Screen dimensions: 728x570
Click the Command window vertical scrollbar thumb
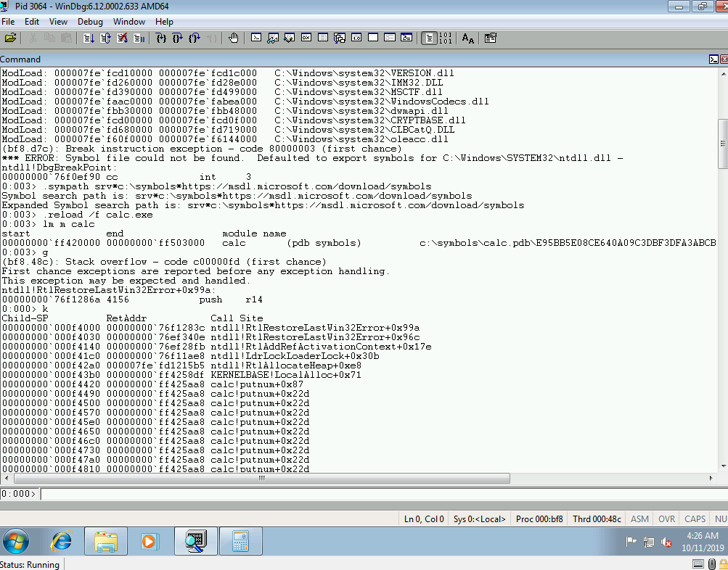[x=723, y=144]
